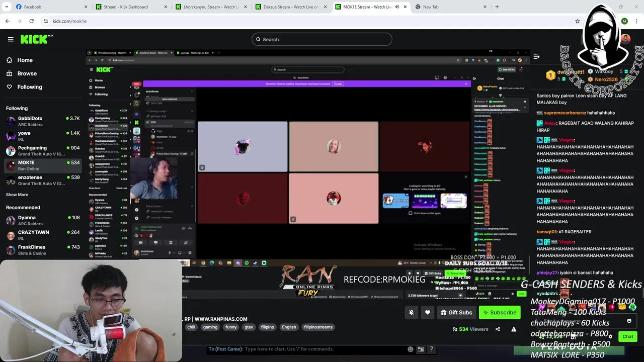This screenshot has width=644, height=362.
Task: Select the filipinostreams tag
Action: 318,327
